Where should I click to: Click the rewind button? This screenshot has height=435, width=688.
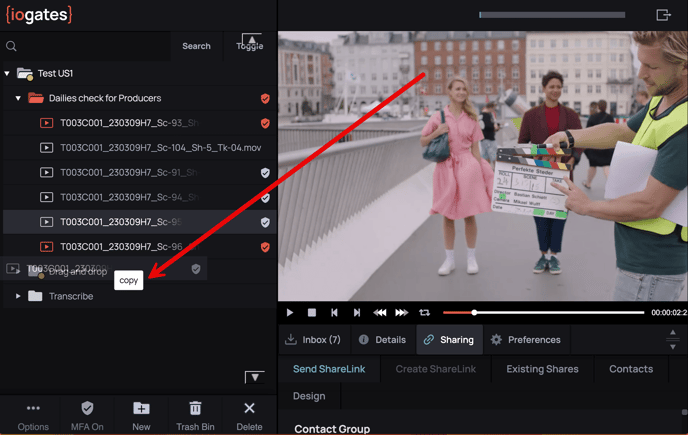point(380,313)
